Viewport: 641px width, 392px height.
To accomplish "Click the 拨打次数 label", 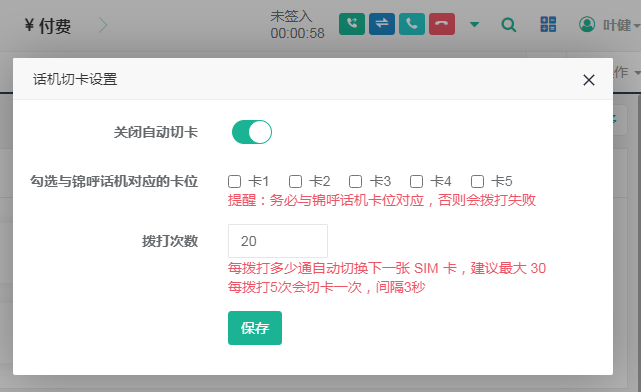I will pyautogui.click(x=170, y=241).
